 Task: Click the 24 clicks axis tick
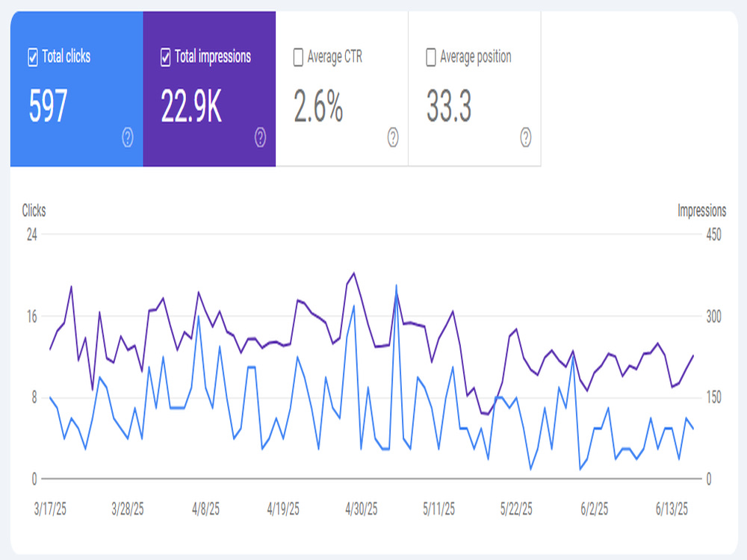coord(32,234)
